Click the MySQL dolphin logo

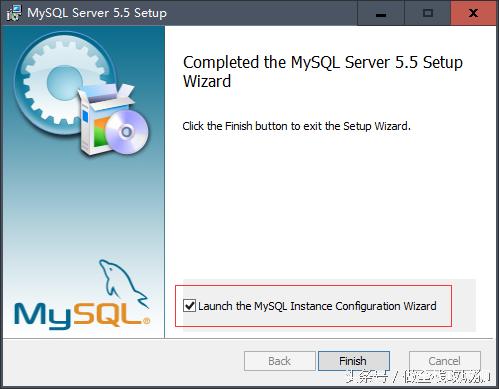pos(122,282)
